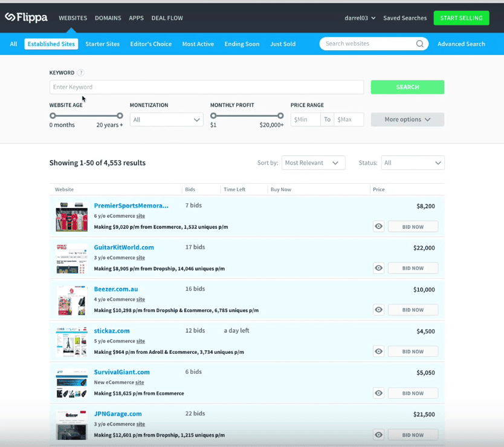The width and height of the screenshot is (504, 447).
Task: Switch to the All tab
Action: (x=13, y=44)
